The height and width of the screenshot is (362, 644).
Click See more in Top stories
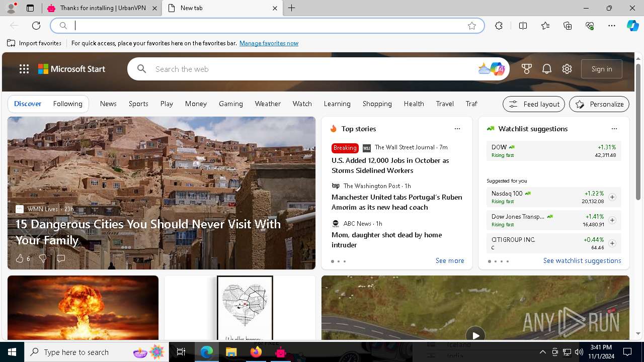click(450, 260)
